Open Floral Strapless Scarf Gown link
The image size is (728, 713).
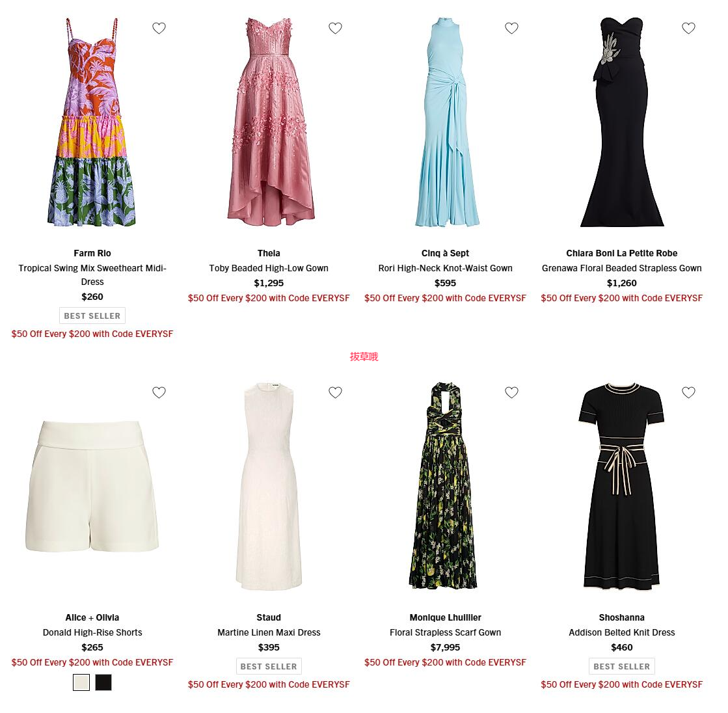click(x=445, y=633)
